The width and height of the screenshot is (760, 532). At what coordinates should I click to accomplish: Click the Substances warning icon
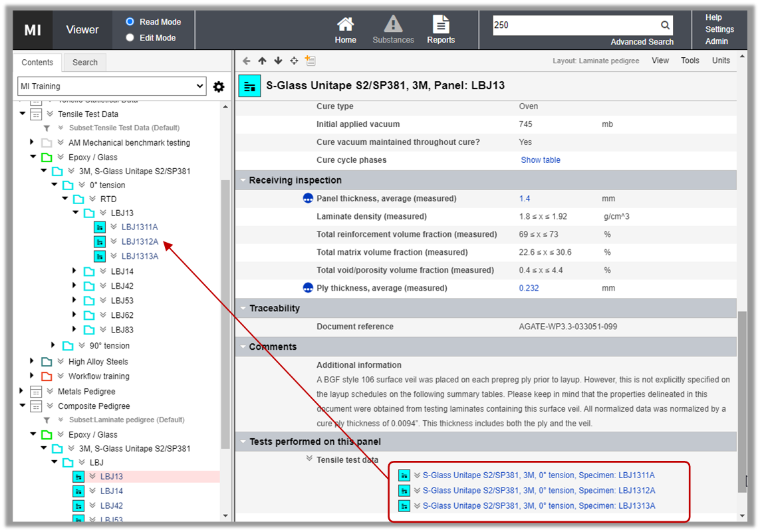[x=393, y=25]
